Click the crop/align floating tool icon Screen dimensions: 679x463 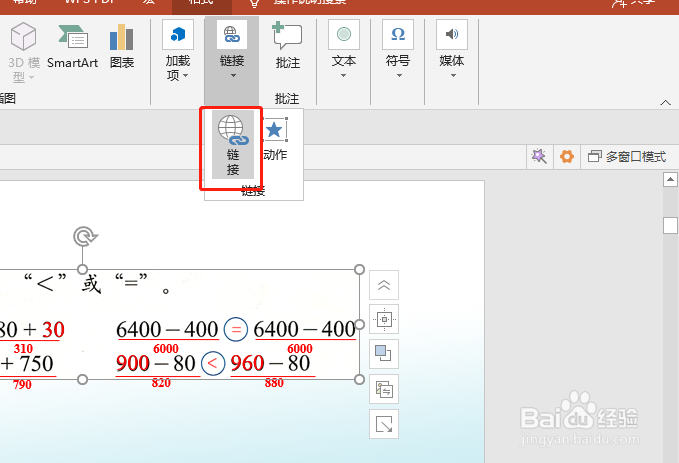click(x=384, y=319)
